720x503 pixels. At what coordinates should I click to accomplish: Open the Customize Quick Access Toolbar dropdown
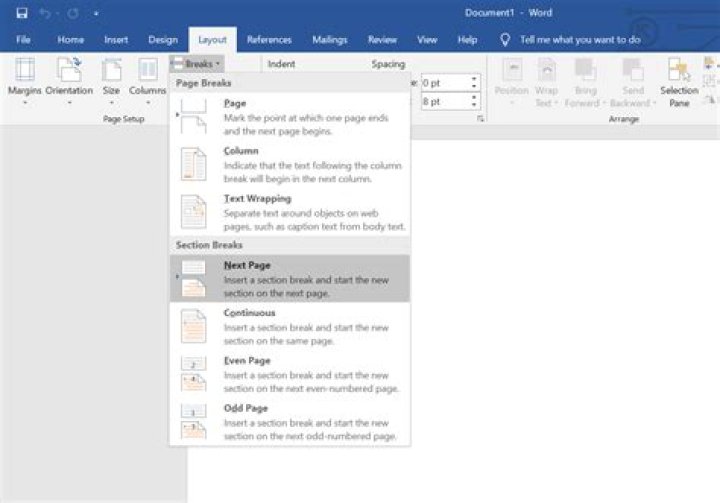coord(96,14)
